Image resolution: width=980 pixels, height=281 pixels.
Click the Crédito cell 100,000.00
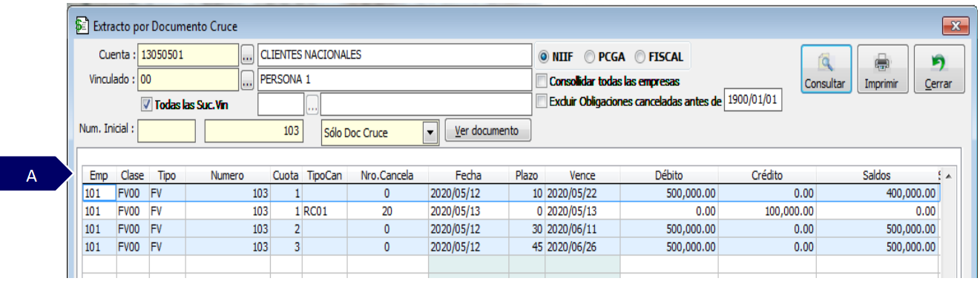[x=767, y=211]
